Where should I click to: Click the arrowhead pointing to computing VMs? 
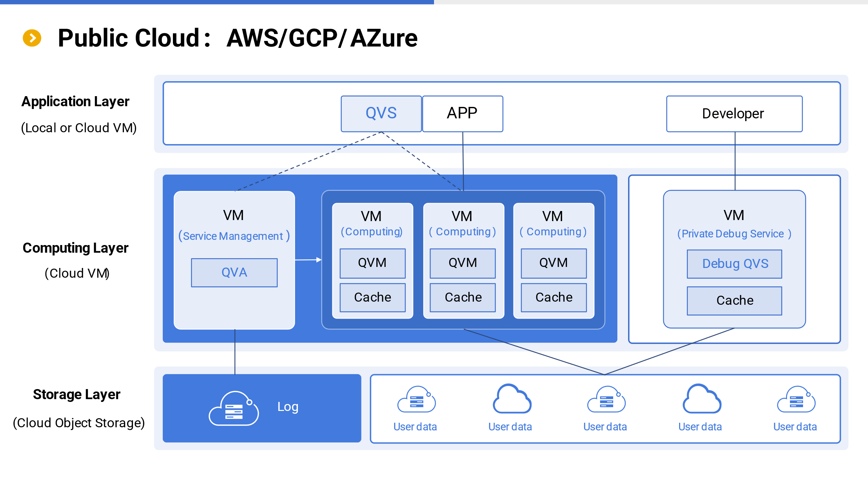319,260
